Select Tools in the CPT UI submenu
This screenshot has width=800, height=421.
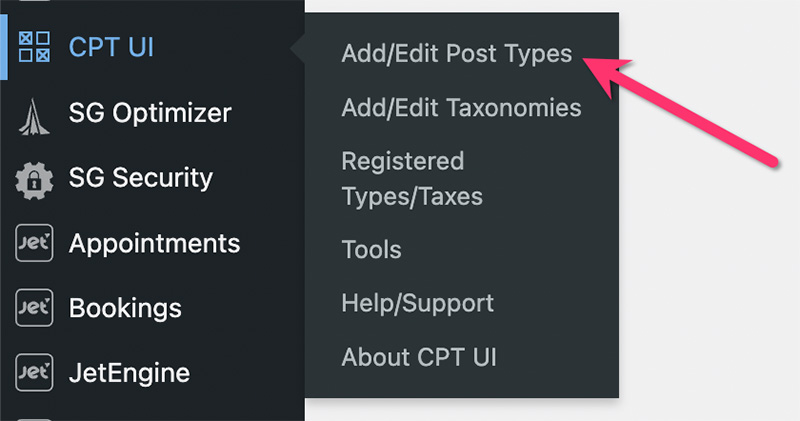point(371,250)
